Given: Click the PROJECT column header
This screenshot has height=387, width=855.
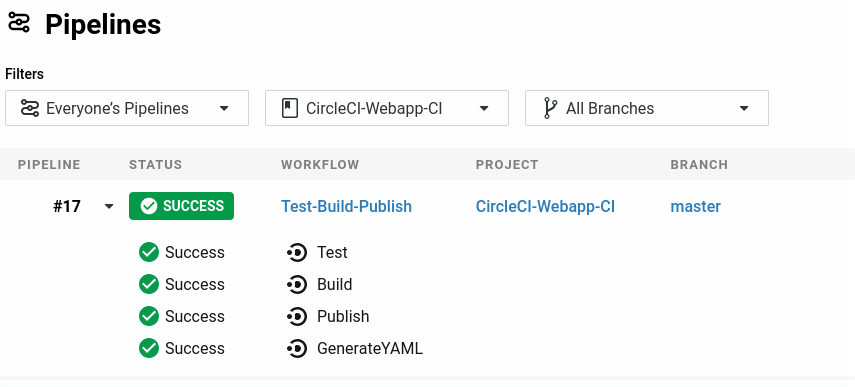Looking at the screenshot, I should pos(507,165).
